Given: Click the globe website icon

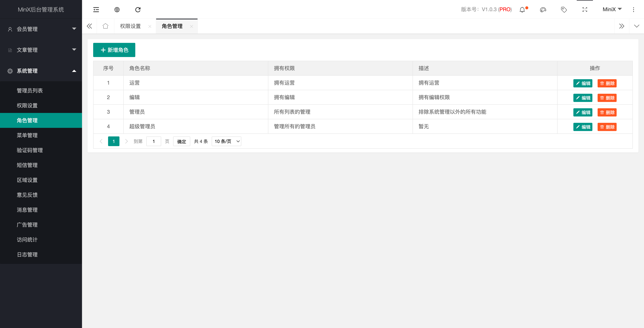Looking at the screenshot, I should pyautogui.click(x=117, y=10).
